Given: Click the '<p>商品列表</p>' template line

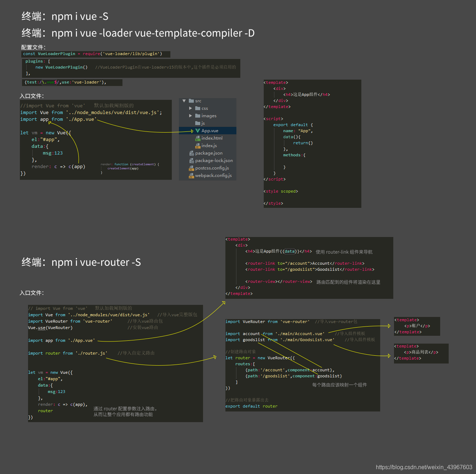Looking at the screenshot, I should point(421,352).
